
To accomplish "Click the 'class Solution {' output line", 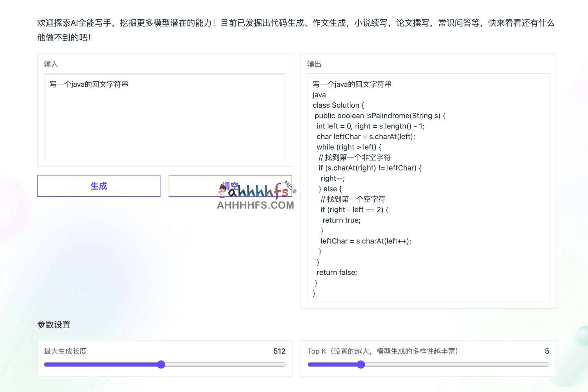I will (338, 105).
